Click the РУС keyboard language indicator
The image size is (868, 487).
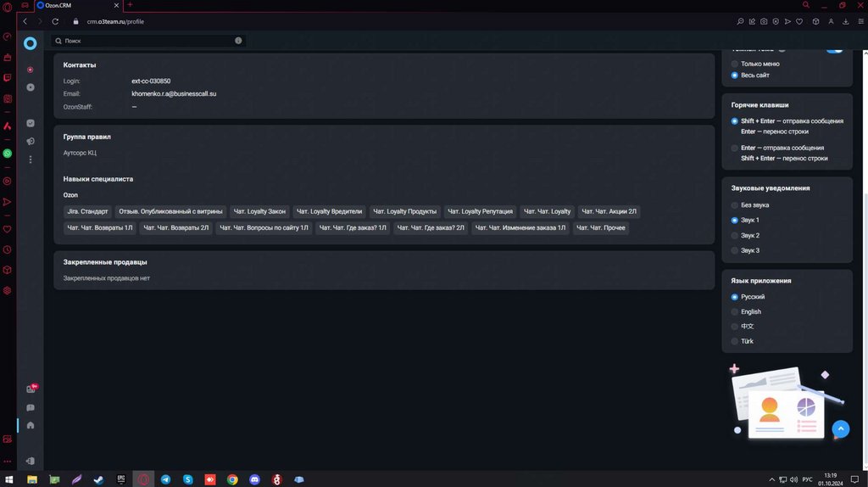click(808, 479)
